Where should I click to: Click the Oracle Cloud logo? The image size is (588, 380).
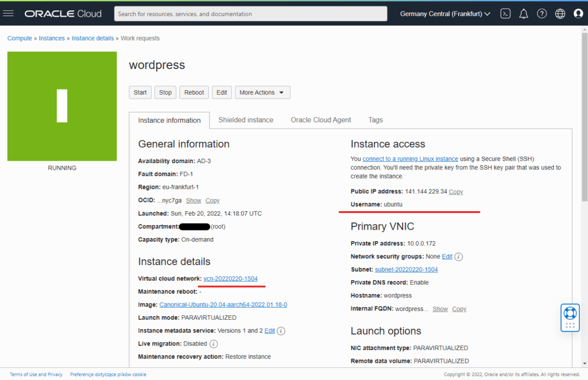tap(63, 14)
